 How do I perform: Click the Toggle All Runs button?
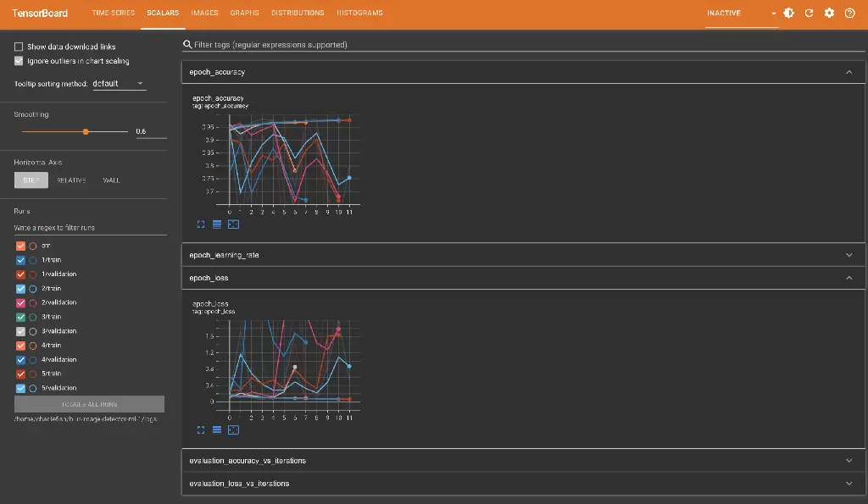pyautogui.click(x=89, y=404)
